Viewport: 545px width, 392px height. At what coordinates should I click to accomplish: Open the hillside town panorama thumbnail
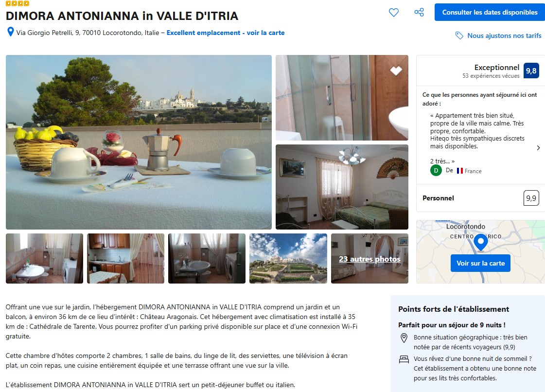click(x=288, y=258)
